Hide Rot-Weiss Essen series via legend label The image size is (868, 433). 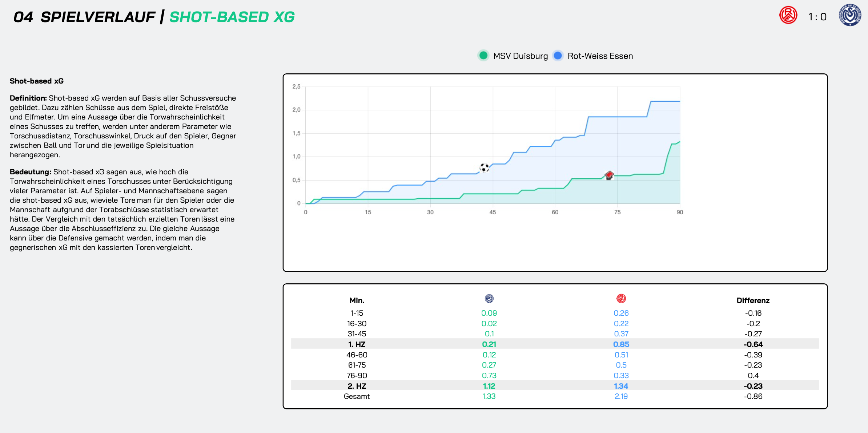click(x=600, y=56)
